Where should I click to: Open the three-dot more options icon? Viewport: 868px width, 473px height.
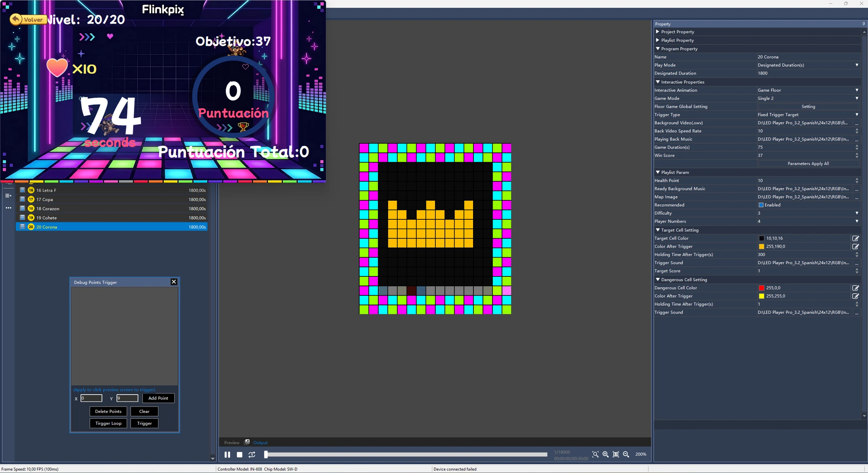[x=8, y=208]
